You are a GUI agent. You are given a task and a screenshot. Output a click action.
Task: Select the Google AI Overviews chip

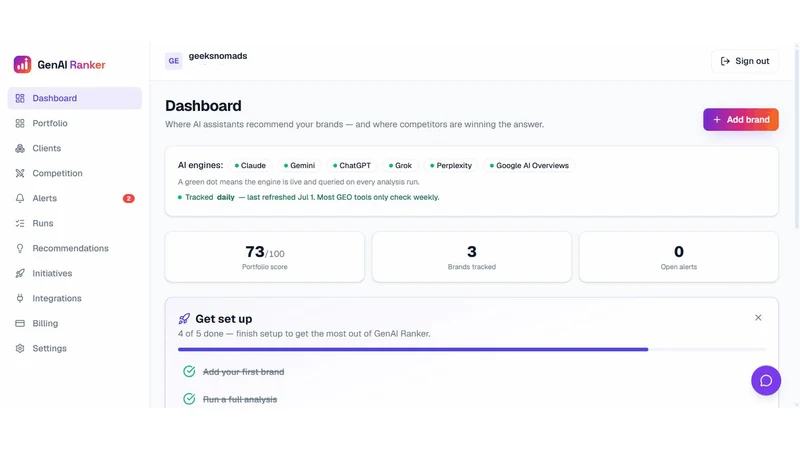pos(529,165)
